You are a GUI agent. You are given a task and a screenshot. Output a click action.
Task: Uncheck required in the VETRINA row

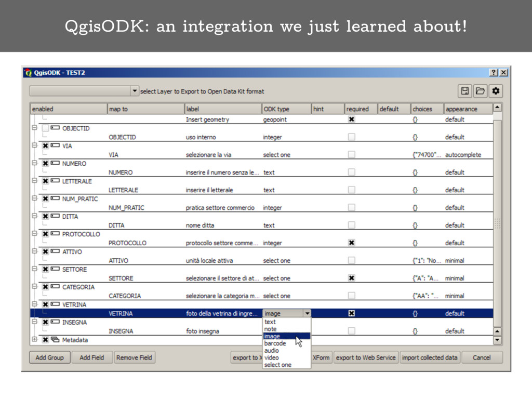pyautogui.click(x=352, y=313)
